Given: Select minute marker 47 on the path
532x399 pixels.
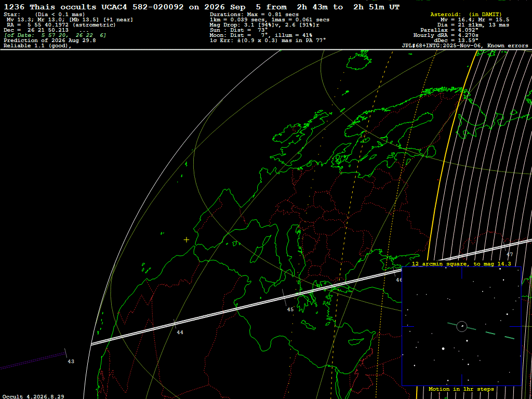Looking at the screenshot, I should point(510,255).
